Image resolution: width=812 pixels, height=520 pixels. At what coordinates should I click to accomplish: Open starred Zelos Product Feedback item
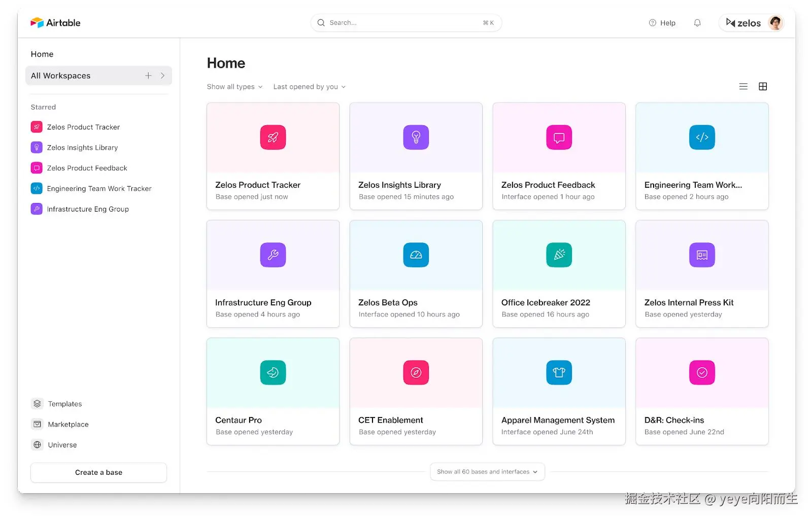coord(87,168)
